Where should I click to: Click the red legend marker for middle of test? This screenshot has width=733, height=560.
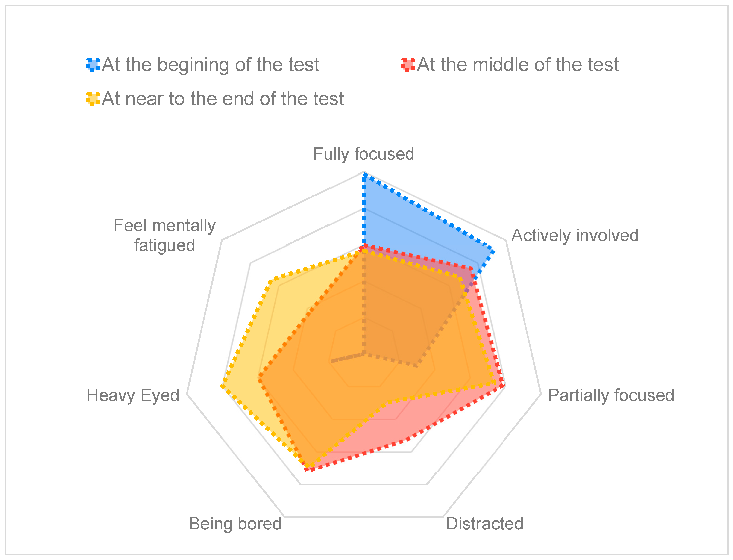[408, 65]
